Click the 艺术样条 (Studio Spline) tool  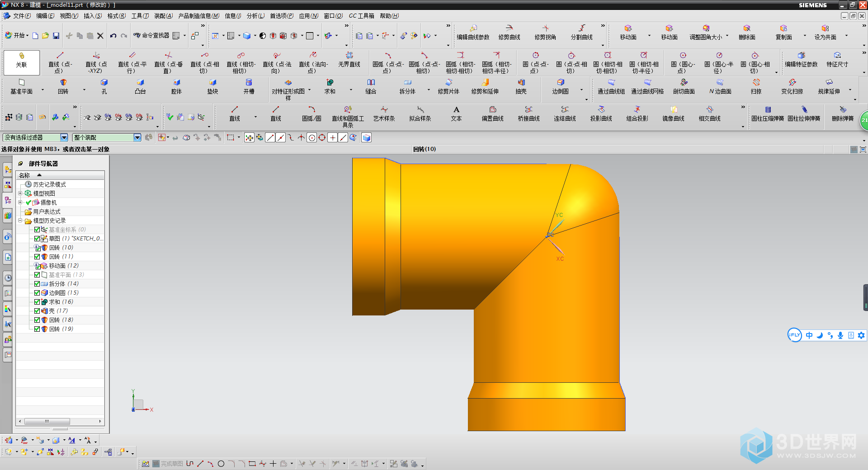[x=384, y=113]
